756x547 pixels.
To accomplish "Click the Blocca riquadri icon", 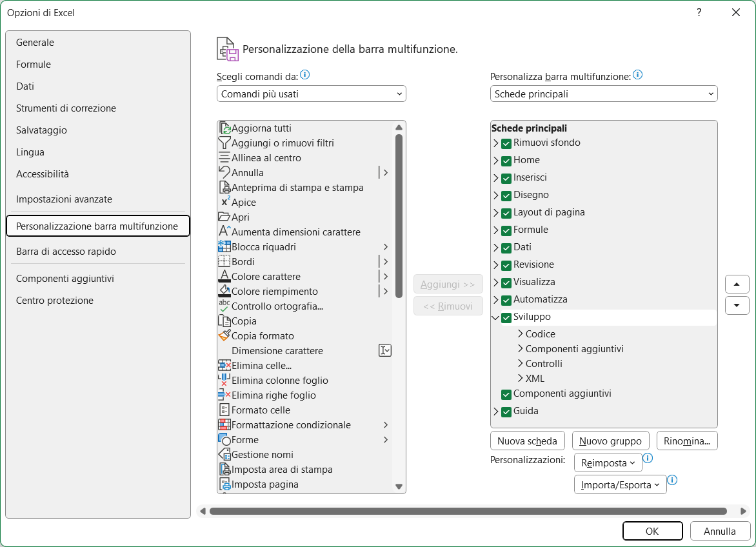I will tap(224, 247).
